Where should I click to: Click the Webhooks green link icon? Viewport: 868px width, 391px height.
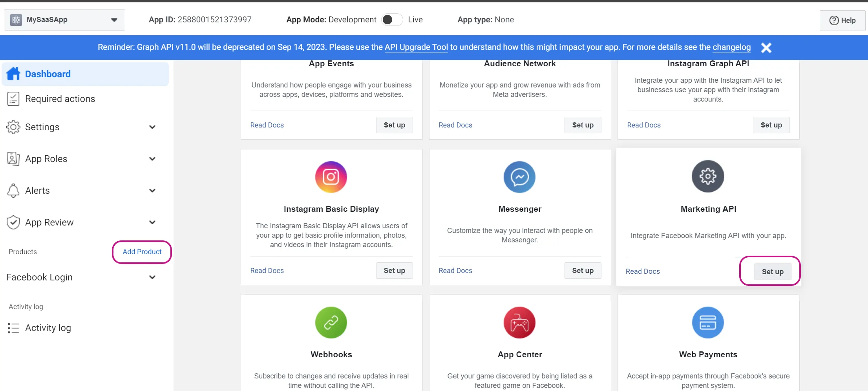(x=331, y=322)
